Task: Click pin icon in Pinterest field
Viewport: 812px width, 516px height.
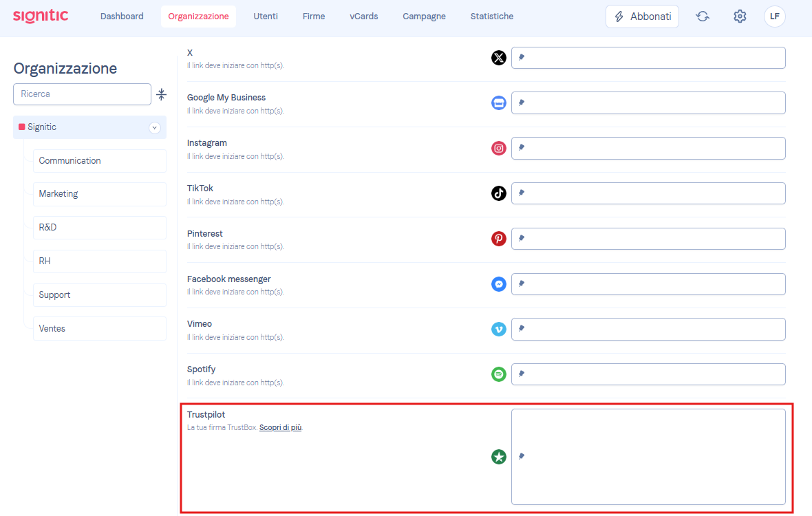Action: click(522, 238)
